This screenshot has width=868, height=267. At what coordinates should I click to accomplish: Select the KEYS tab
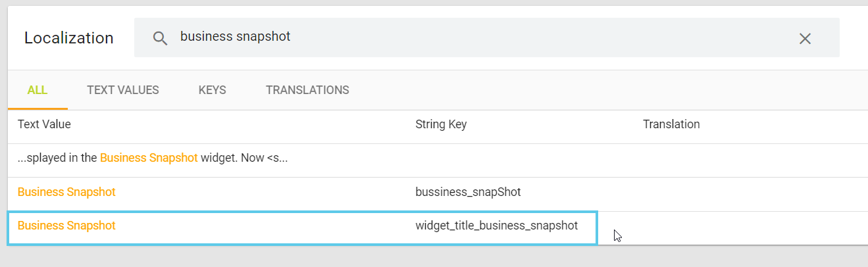pyautogui.click(x=212, y=90)
